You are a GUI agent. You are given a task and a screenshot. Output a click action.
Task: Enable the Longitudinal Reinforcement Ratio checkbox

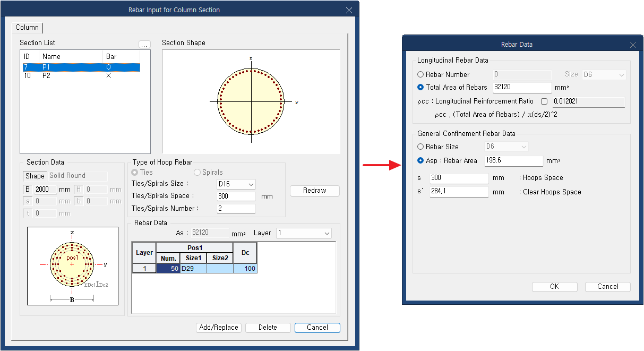pos(544,101)
